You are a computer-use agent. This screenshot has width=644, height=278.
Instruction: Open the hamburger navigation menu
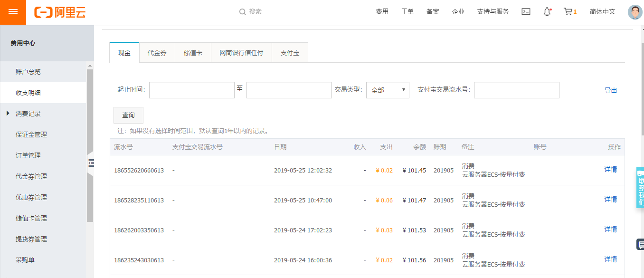coord(13,12)
